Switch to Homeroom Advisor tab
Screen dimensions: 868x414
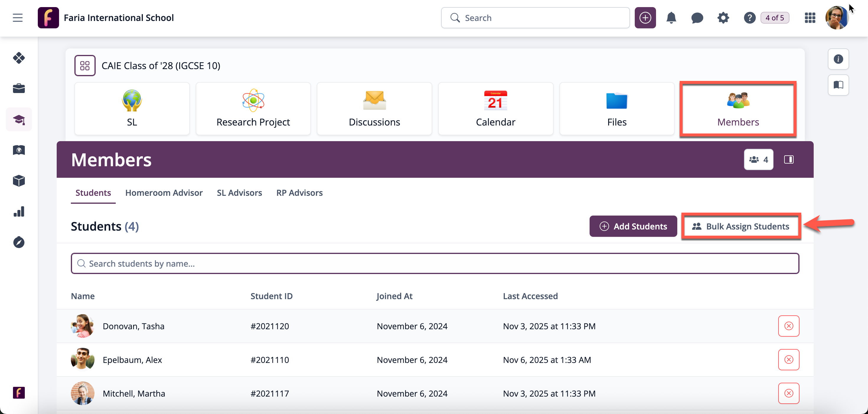[164, 193]
